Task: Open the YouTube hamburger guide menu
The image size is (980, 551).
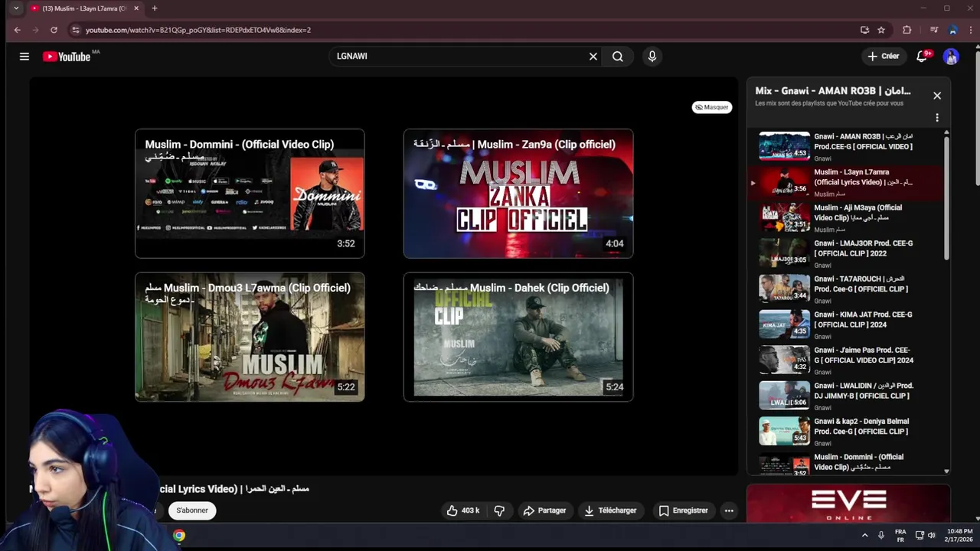Action: (x=24, y=56)
